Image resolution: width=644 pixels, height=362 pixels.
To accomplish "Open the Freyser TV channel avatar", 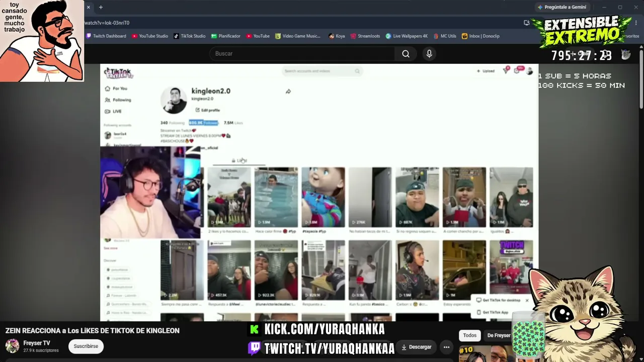I will [x=12, y=346].
